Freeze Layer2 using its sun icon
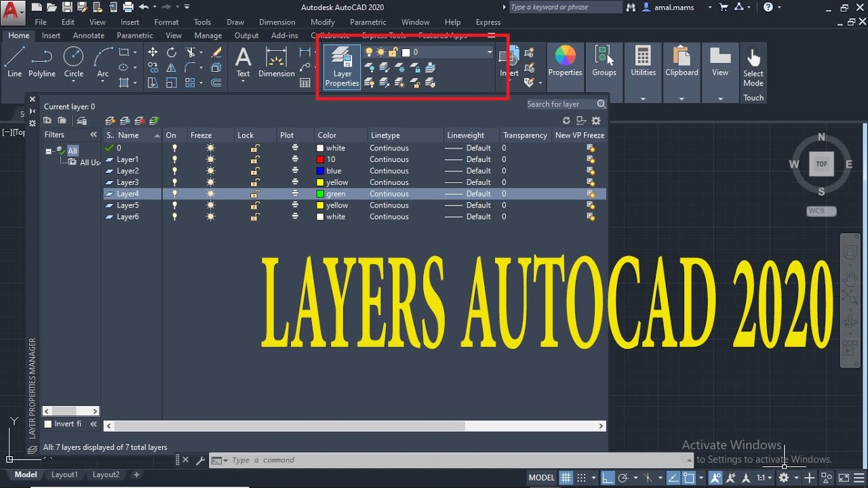The height and width of the screenshot is (488, 868). point(211,171)
